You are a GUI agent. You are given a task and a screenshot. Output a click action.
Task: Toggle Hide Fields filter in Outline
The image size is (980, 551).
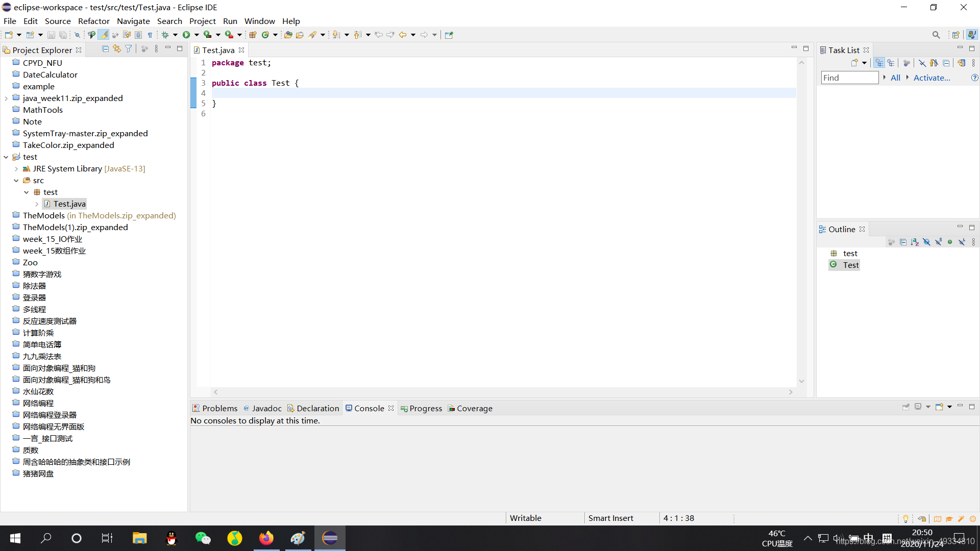(x=927, y=242)
